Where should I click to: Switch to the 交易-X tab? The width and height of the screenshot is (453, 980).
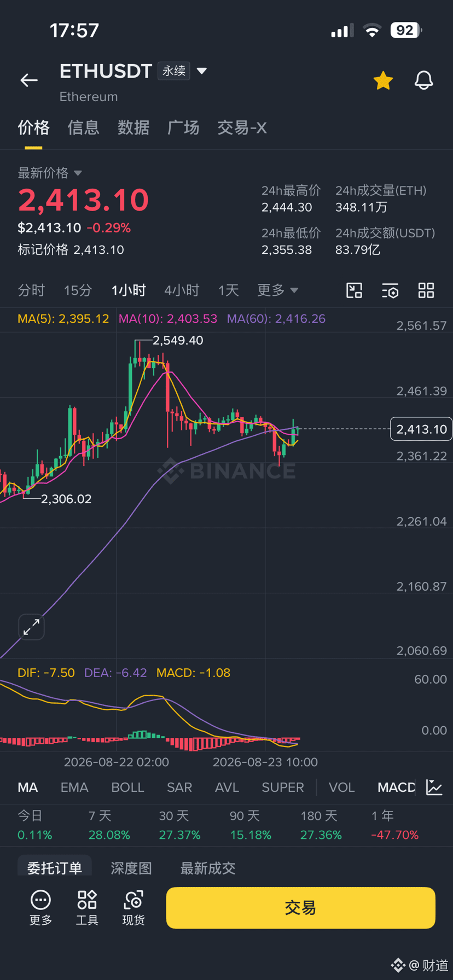[x=242, y=128]
